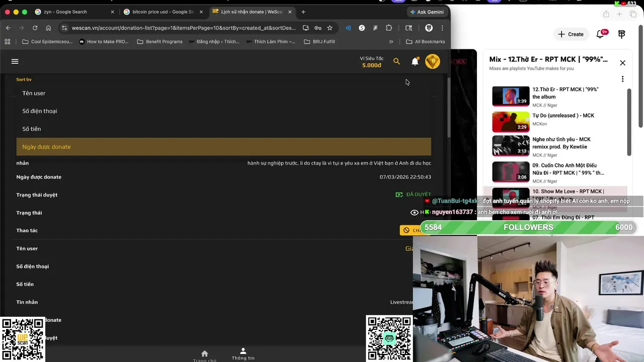Go to Trang chủ bottom navigation tab
644x362 pixels.
(204, 356)
